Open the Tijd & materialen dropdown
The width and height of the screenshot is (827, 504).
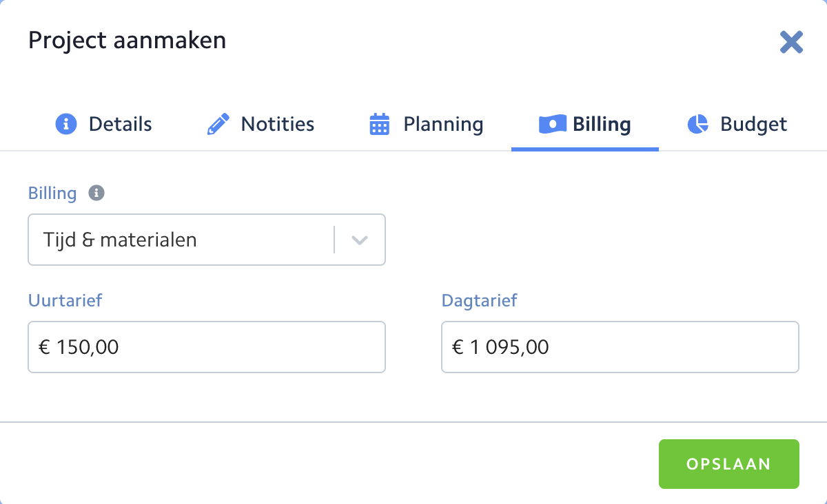click(181, 240)
